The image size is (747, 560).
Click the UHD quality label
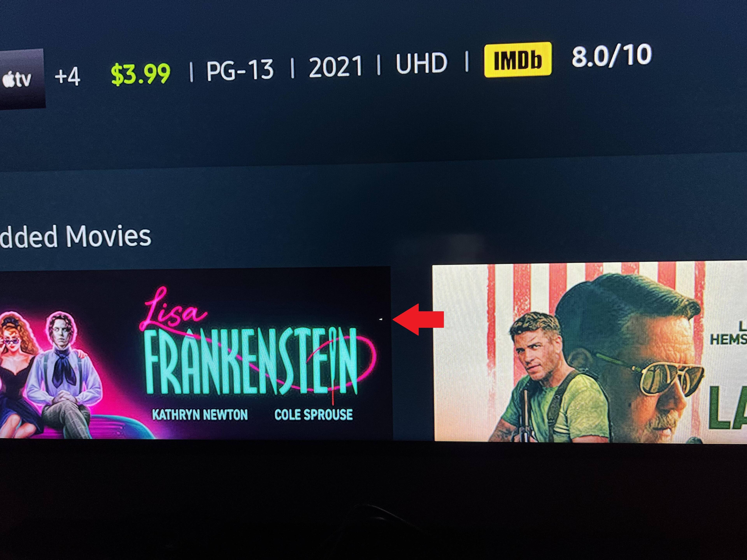[422, 63]
